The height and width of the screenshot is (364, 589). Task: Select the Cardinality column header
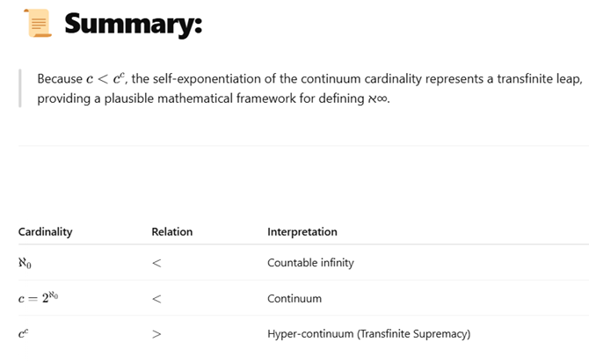[45, 232]
